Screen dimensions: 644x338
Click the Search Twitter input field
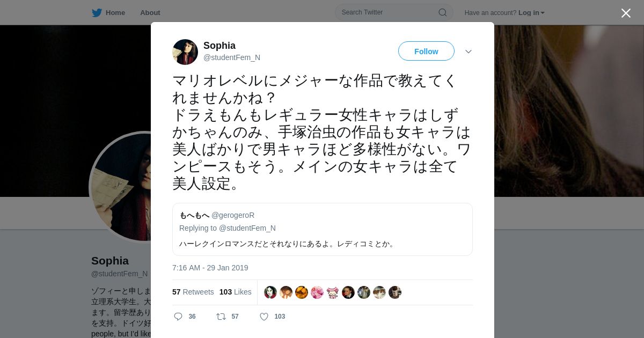389,12
